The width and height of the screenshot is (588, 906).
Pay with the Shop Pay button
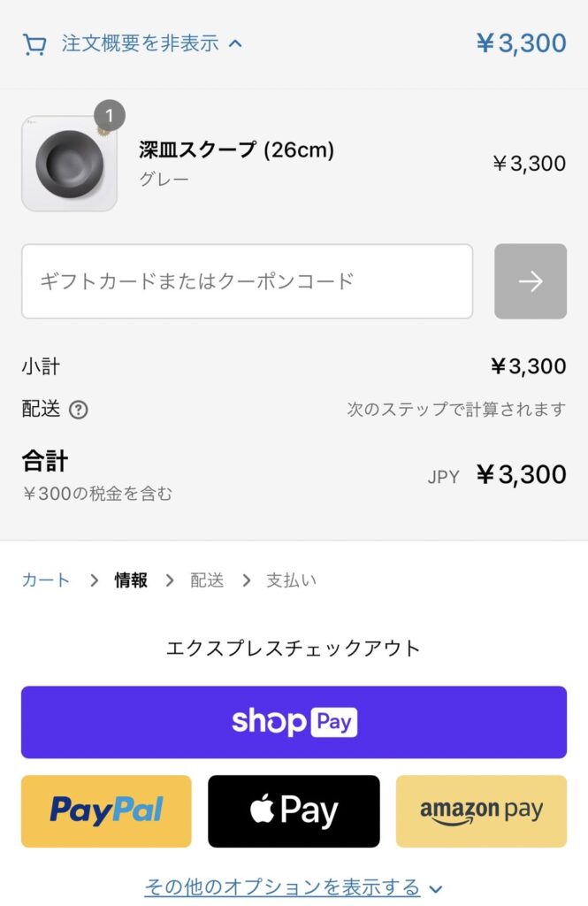(x=294, y=722)
